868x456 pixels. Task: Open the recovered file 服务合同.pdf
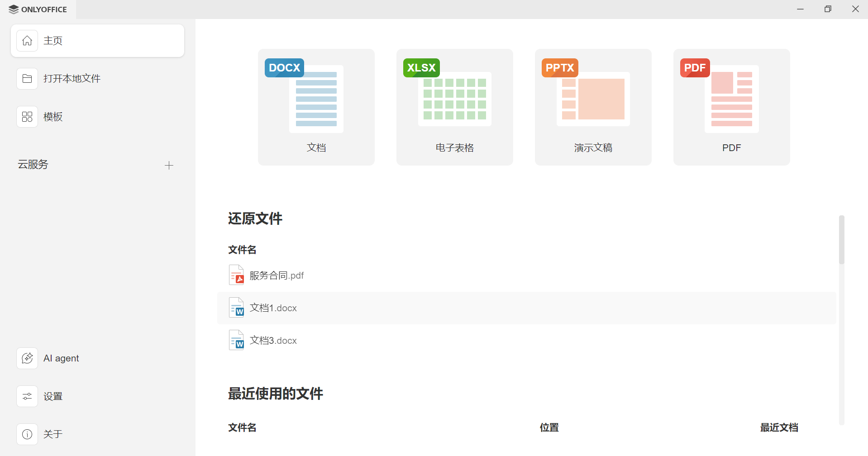pyautogui.click(x=277, y=275)
